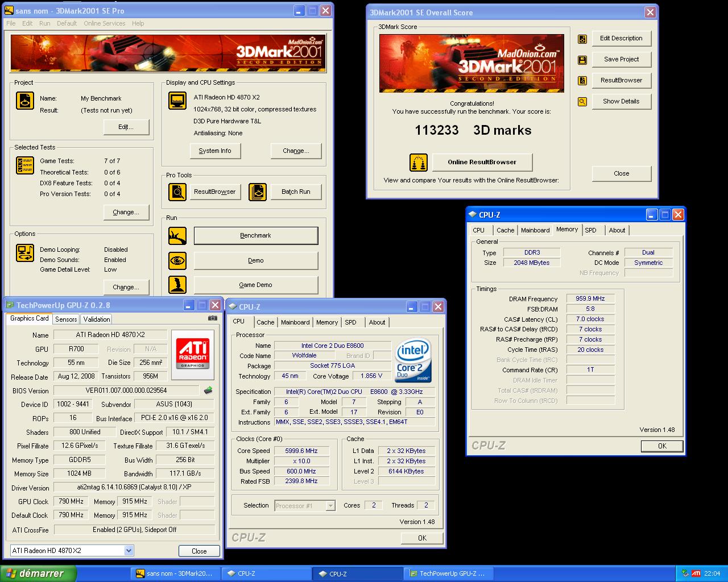Click Change... under Selected Tests
Screen dimensions: 728x582
point(126,213)
